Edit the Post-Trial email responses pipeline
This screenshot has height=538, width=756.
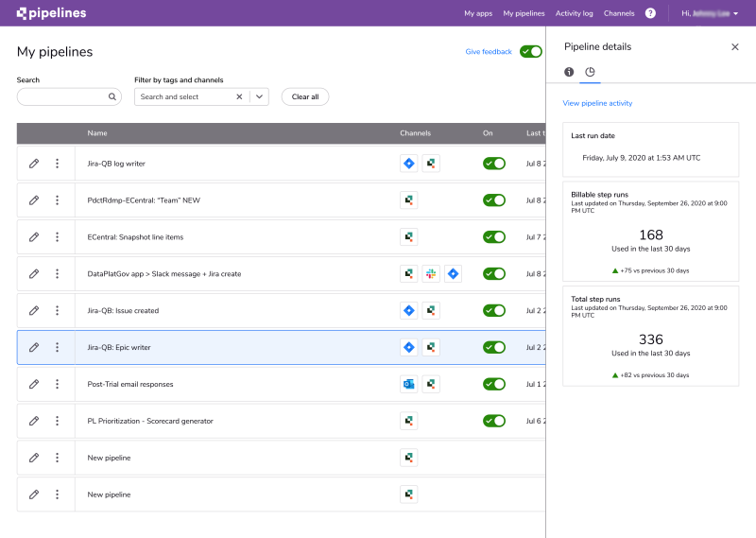click(34, 384)
